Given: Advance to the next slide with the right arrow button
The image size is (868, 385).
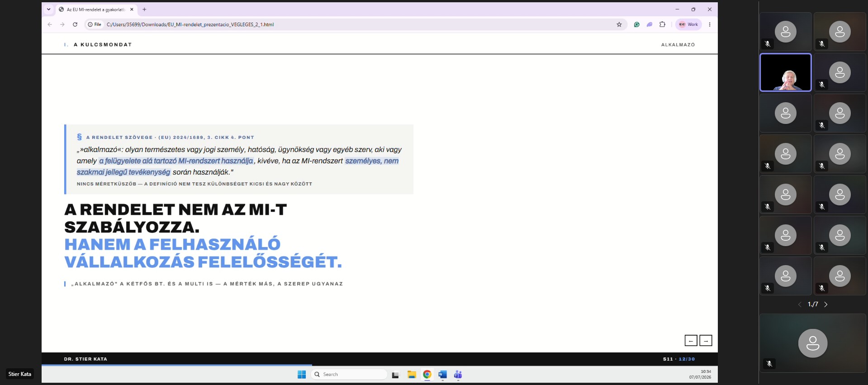Looking at the screenshot, I should (x=706, y=340).
